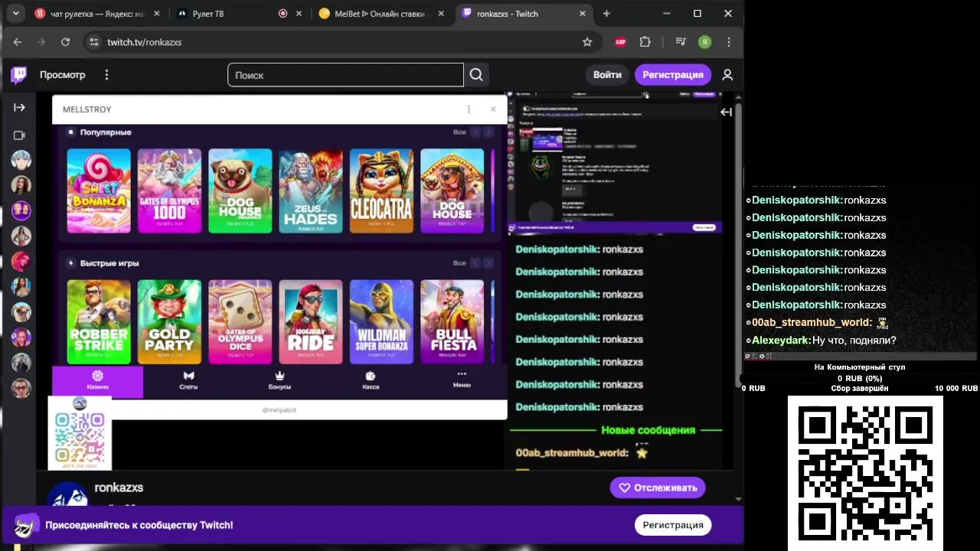Click the top recommended channel avatar in sidebar
Viewport: 980px width, 551px height.
coord(21,160)
